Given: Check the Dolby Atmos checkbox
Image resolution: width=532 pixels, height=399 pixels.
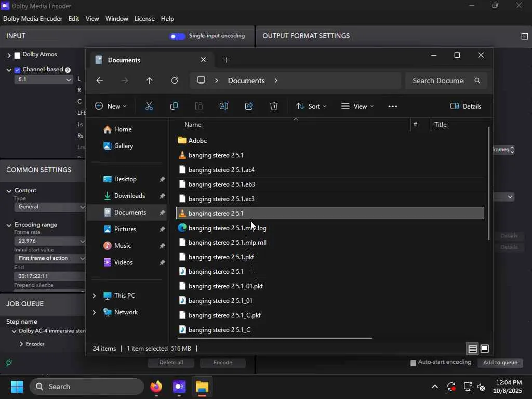Looking at the screenshot, I should 17,55.
